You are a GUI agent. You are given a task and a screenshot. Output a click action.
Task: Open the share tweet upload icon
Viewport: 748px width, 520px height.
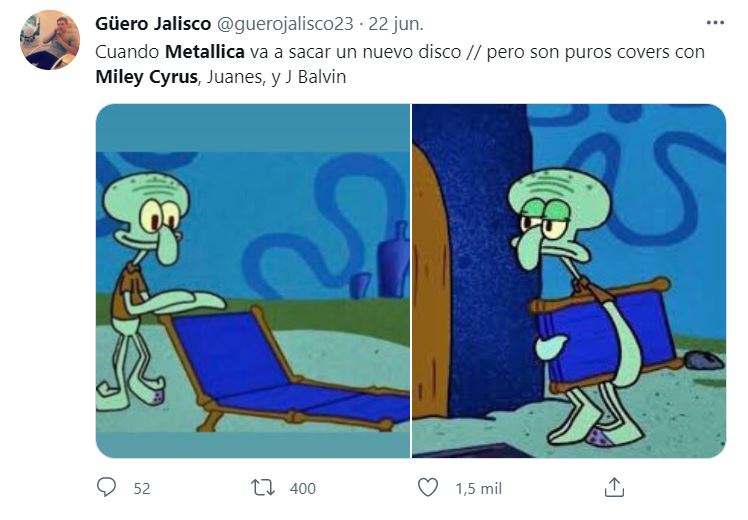[614, 487]
